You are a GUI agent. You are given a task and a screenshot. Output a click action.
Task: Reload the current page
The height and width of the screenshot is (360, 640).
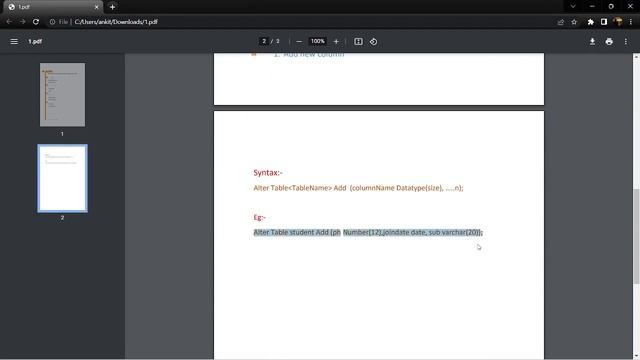[36, 22]
